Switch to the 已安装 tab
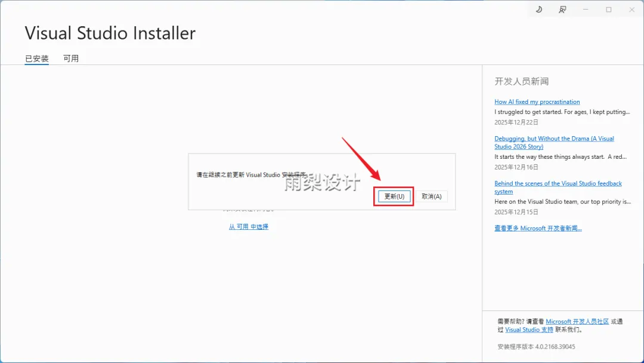 (x=37, y=59)
